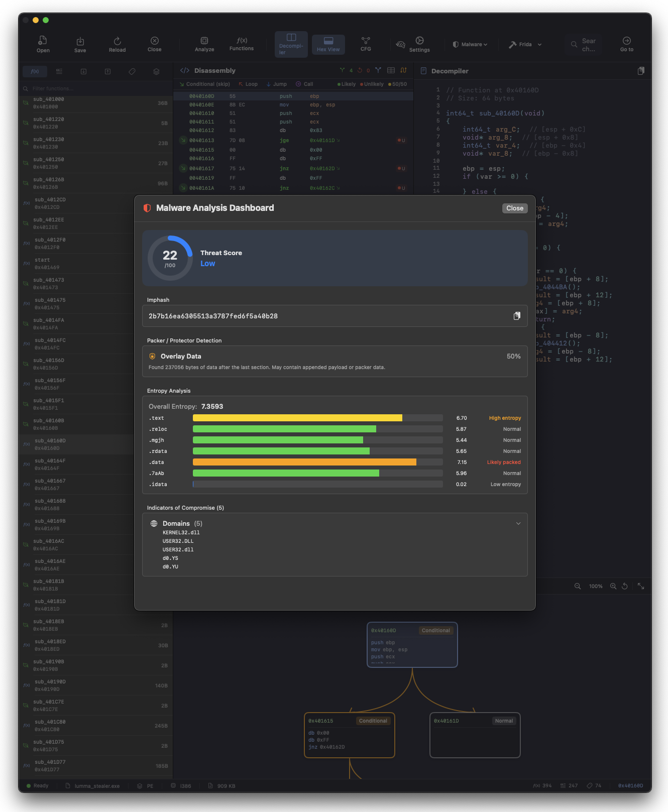The image size is (668, 812).
Task: Zoom in the CFG graph
Action: [x=613, y=586]
